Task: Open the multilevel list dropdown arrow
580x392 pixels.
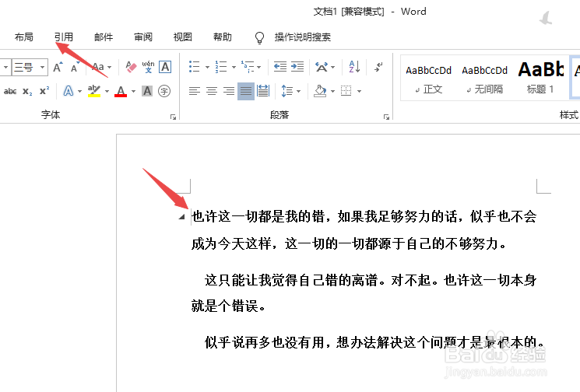Action: (259, 67)
